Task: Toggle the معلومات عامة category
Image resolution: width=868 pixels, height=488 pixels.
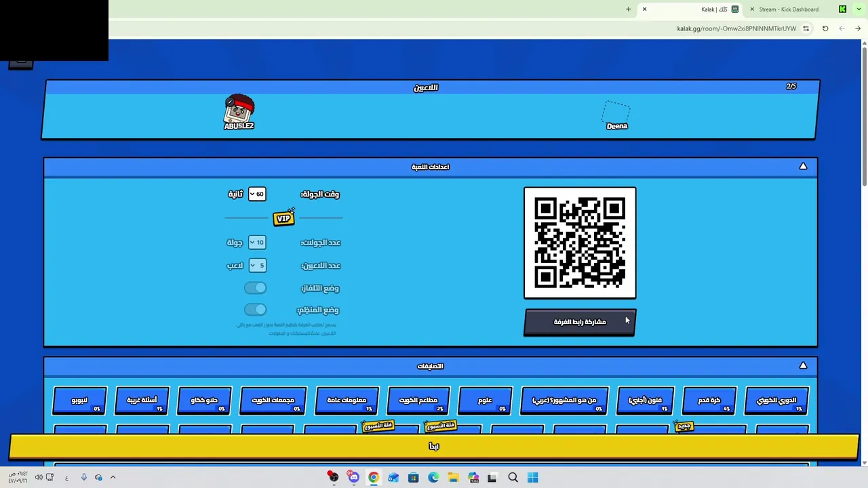Action: [347, 401]
